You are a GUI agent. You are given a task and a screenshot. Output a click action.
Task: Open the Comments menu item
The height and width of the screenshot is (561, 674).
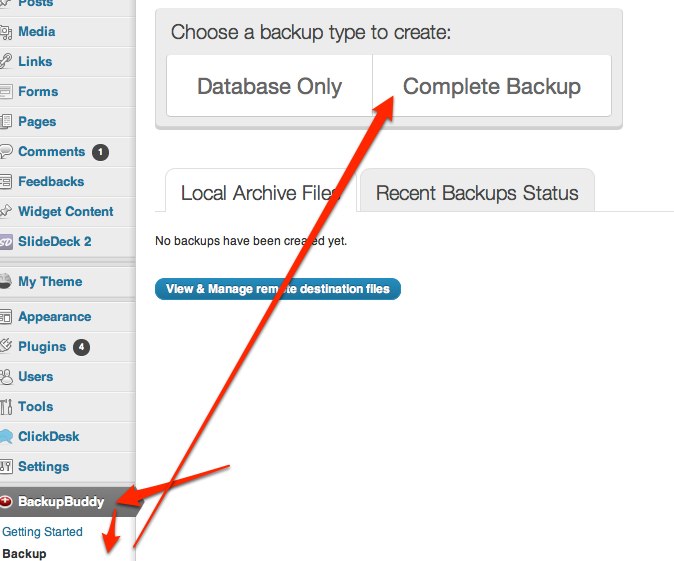pos(52,151)
